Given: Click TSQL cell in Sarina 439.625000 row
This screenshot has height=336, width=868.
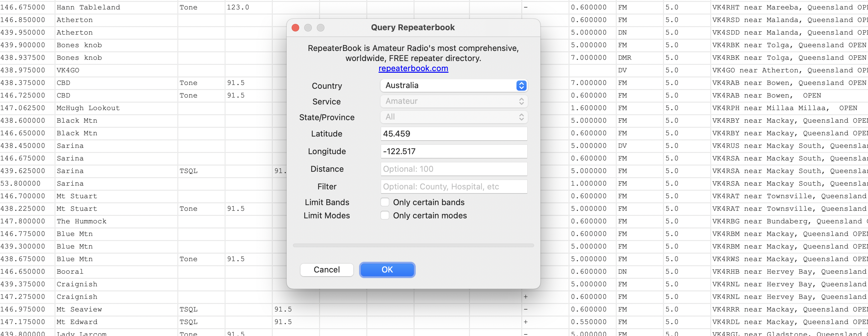Looking at the screenshot, I should (x=201, y=171).
